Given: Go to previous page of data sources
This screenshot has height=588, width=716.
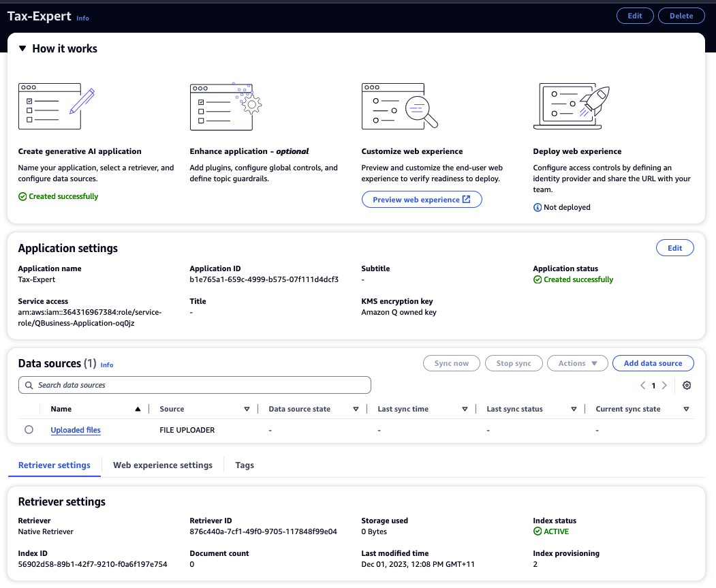Looking at the screenshot, I should [642, 386].
